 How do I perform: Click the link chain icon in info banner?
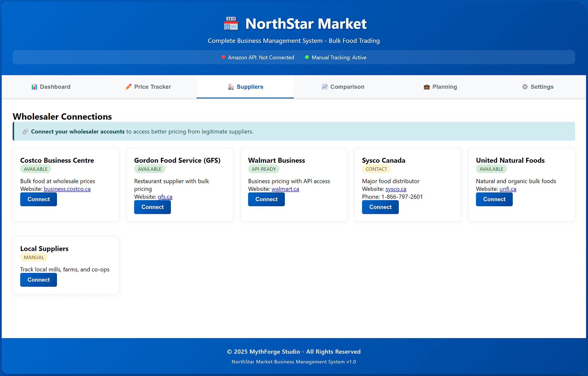point(25,132)
